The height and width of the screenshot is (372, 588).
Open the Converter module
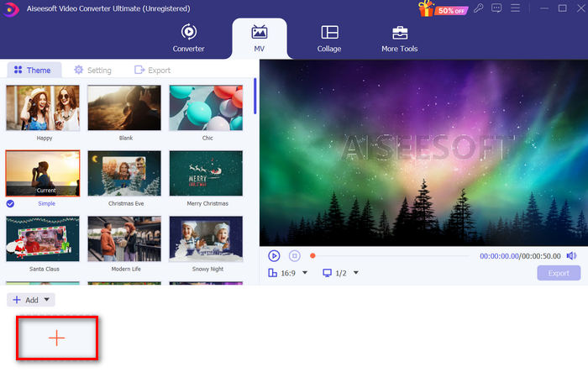(188, 39)
